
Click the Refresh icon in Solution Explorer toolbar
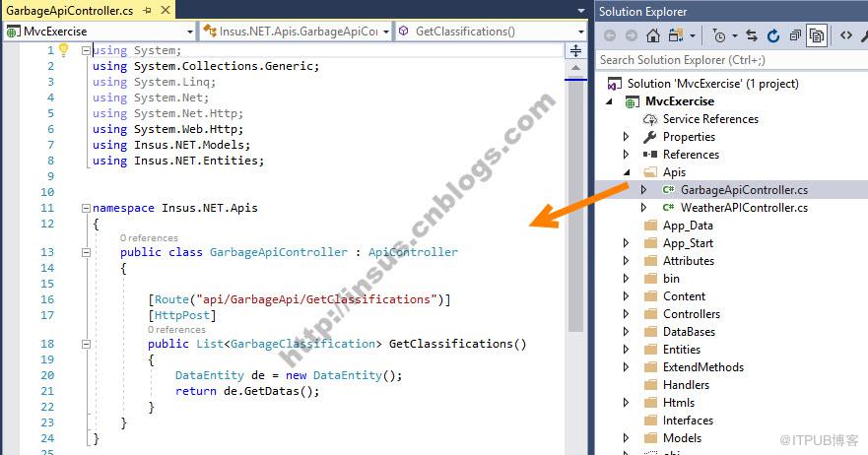pyautogui.click(x=773, y=36)
